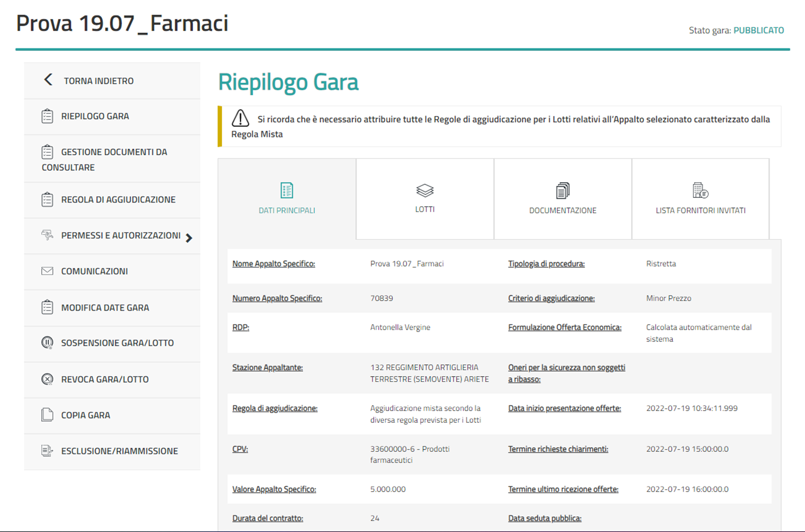Click the page icon for Copia Gara

[47, 415]
